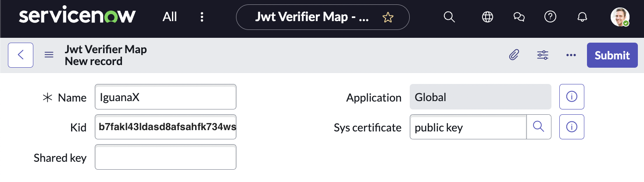Open the help question mark icon
This screenshot has width=644, height=182.
tap(550, 17)
